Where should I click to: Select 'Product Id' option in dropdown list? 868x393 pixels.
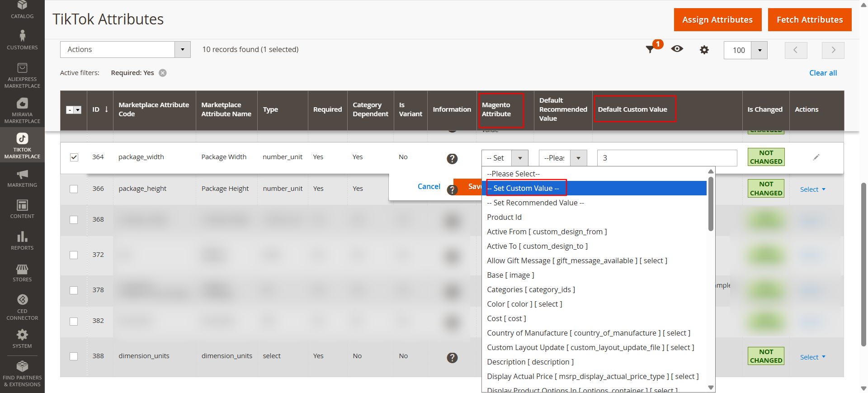coord(504,217)
